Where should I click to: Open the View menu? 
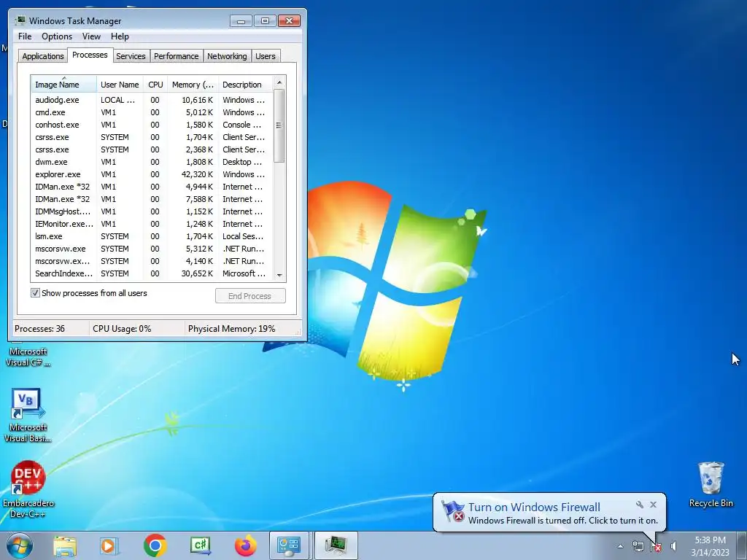coord(91,36)
